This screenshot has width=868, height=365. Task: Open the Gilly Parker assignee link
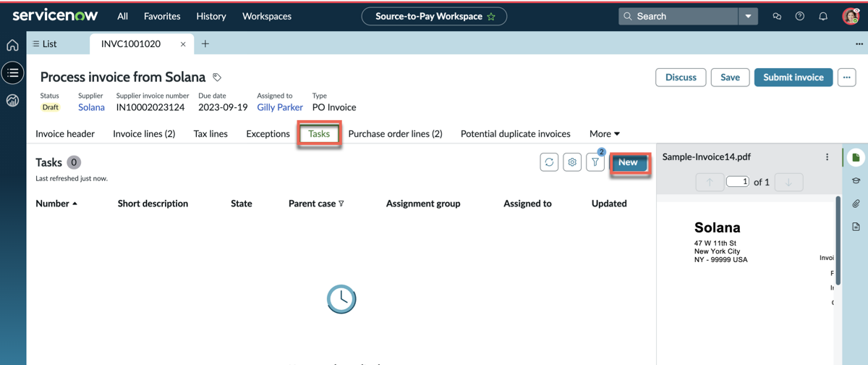[280, 107]
